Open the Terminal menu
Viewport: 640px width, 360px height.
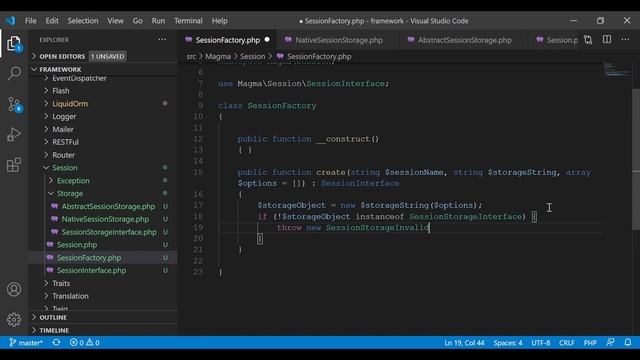188,21
